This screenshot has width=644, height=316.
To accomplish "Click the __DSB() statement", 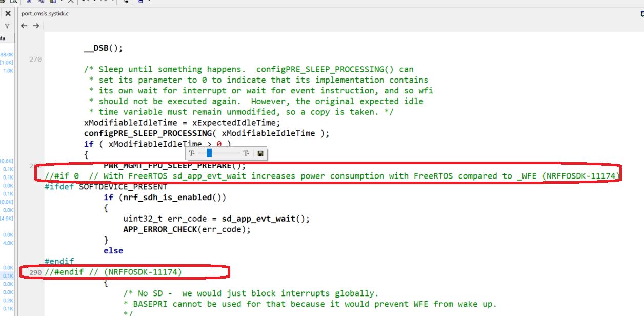I will (104, 48).
